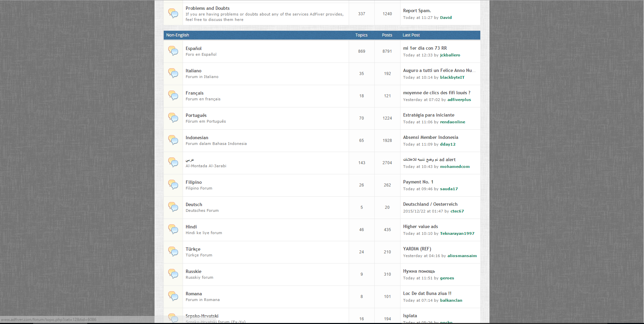This screenshot has height=324, width=644.
Task: Click the Français forum chat bubble icon
Action: 173,96
